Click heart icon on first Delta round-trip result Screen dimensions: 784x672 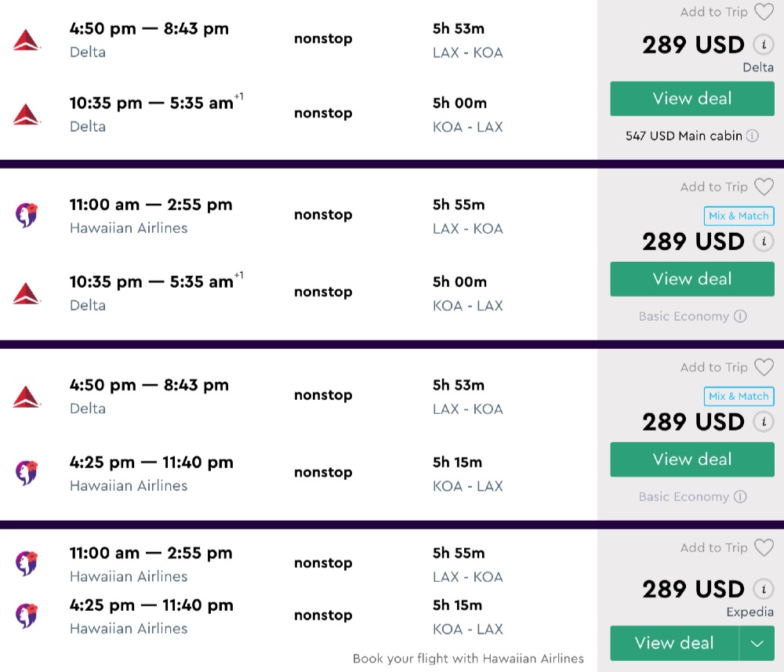(764, 12)
